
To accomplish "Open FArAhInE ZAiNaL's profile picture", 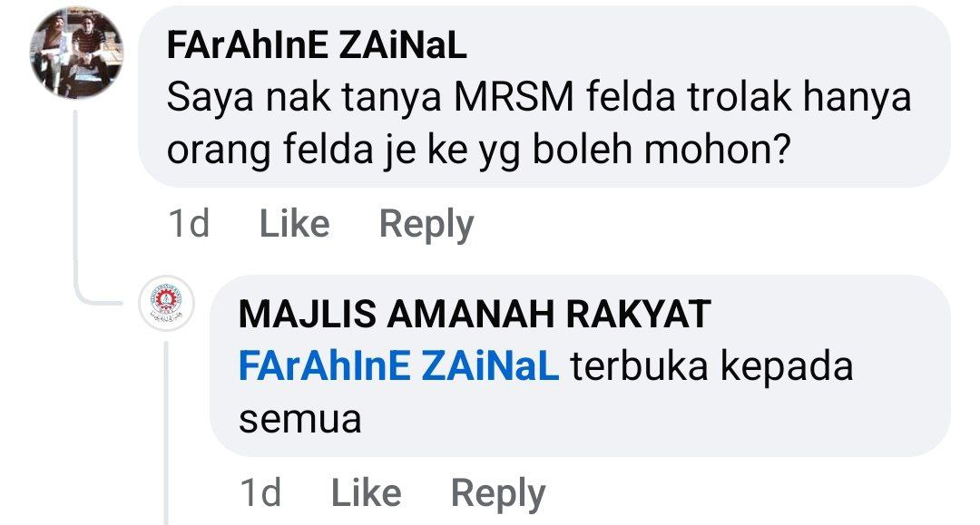I will 77,53.
